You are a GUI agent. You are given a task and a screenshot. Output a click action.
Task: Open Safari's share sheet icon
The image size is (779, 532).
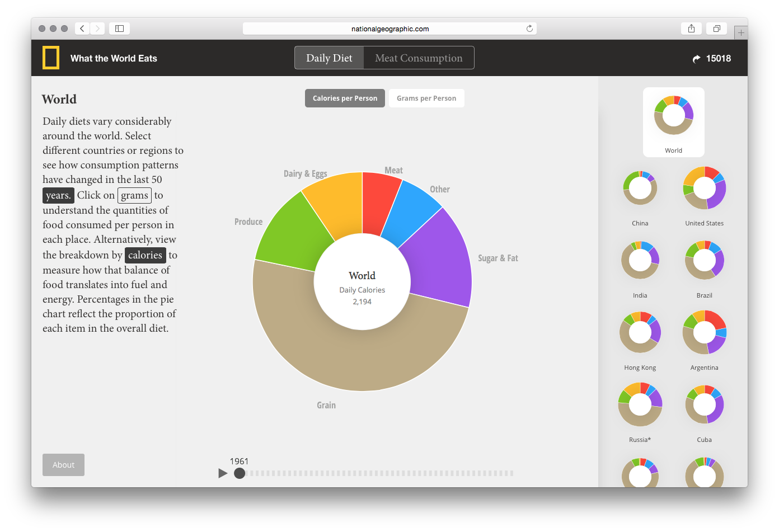tap(691, 29)
